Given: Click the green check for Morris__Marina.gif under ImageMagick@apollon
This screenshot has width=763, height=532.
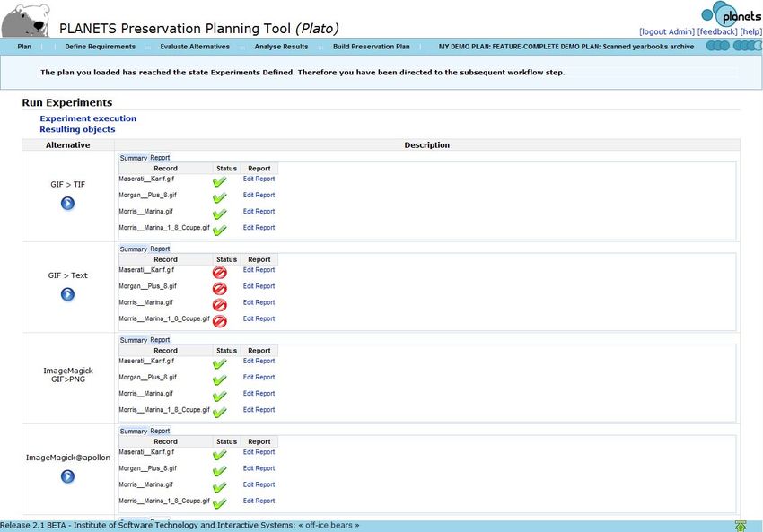Looking at the screenshot, I should [x=219, y=487].
